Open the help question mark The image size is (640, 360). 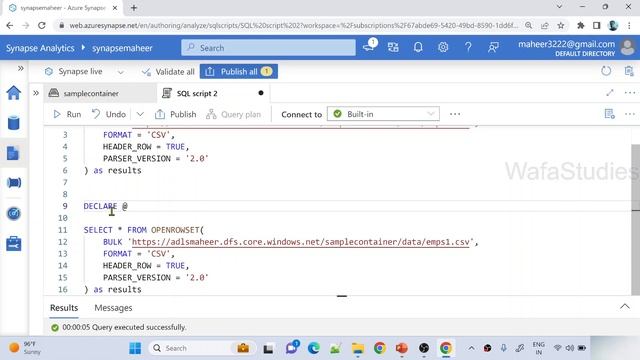(x=468, y=48)
